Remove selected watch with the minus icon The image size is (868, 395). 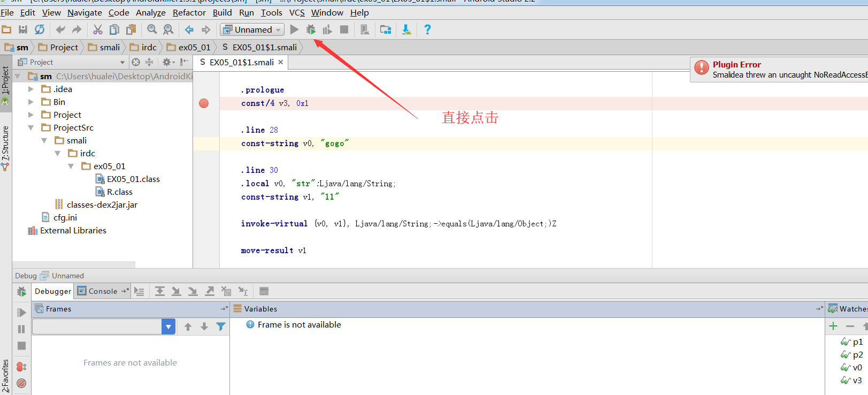pos(850,326)
